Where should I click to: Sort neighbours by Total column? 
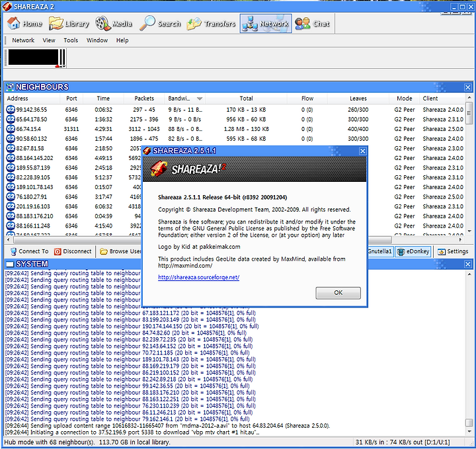pos(246,99)
